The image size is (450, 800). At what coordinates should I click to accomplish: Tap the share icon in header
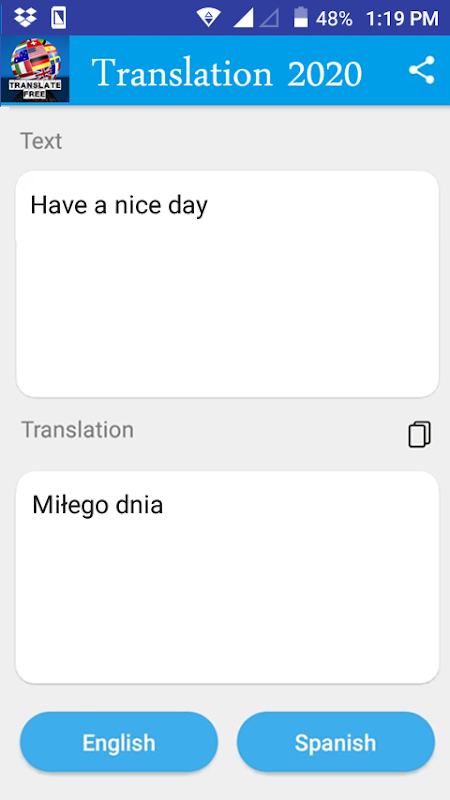click(421, 70)
